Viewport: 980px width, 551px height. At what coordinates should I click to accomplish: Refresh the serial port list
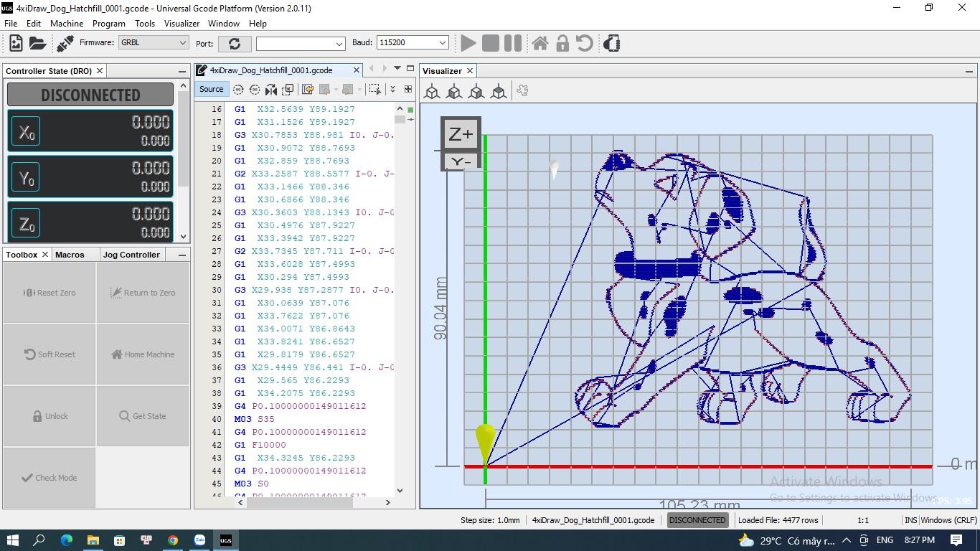pyautogui.click(x=235, y=44)
